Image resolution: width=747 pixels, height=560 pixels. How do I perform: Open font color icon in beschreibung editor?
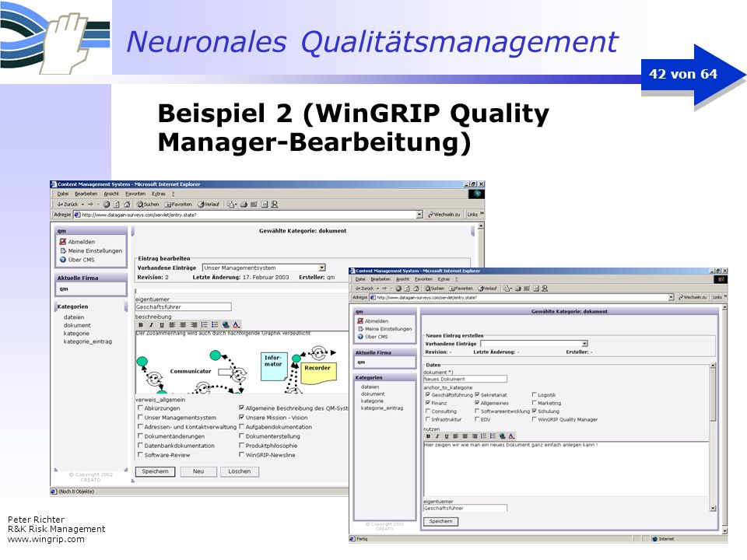coord(236,325)
